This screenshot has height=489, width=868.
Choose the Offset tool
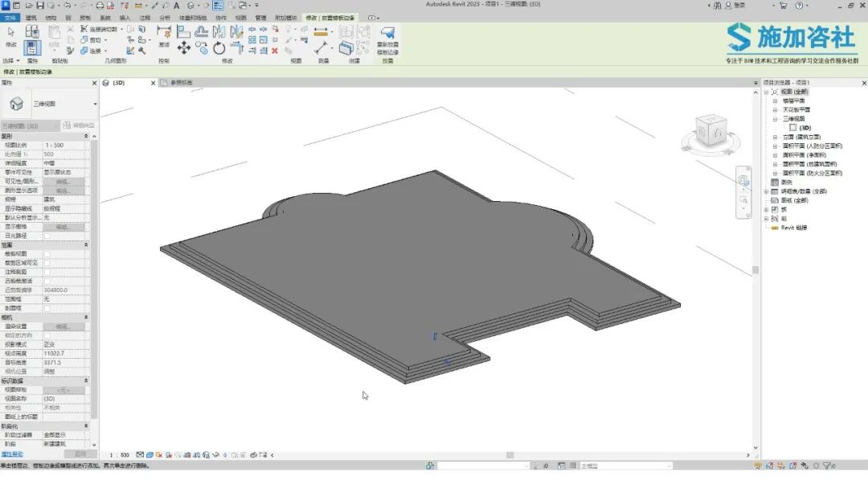[202, 31]
